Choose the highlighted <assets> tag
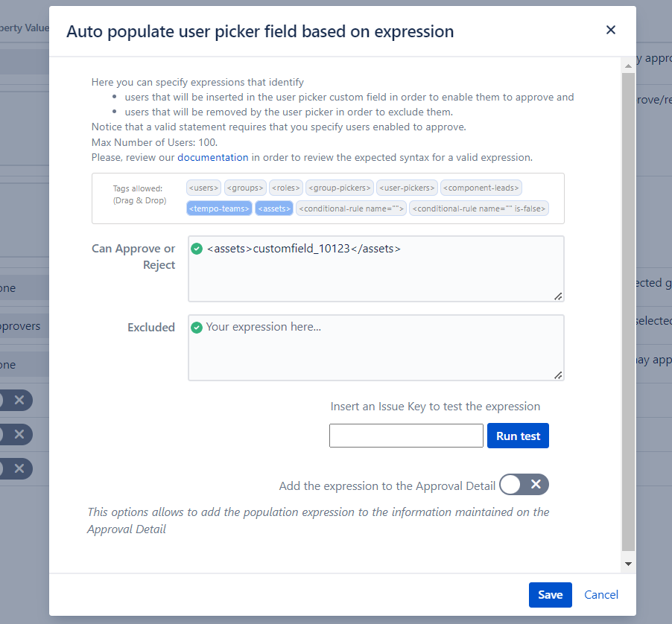 tap(274, 209)
